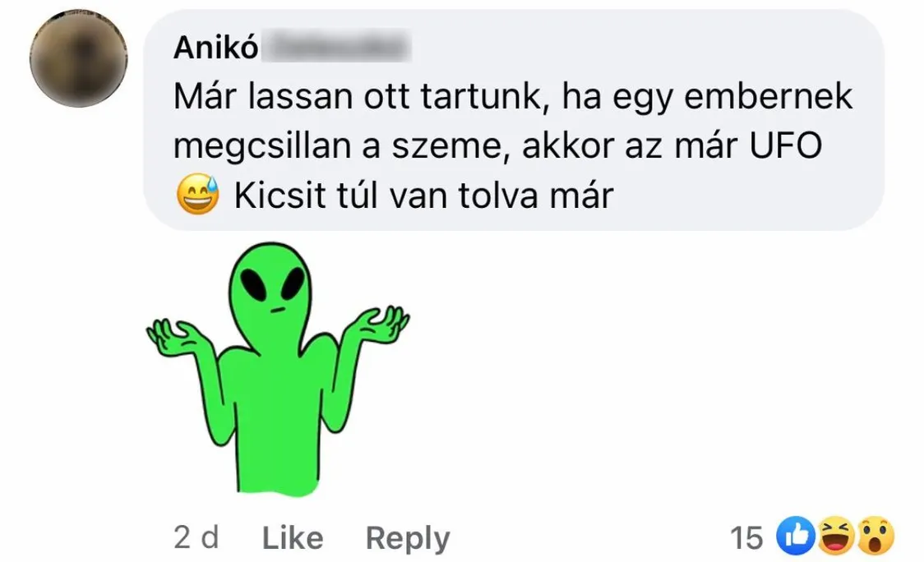Reply to Anikó's comment
The image size is (924, 562).
click(x=408, y=538)
